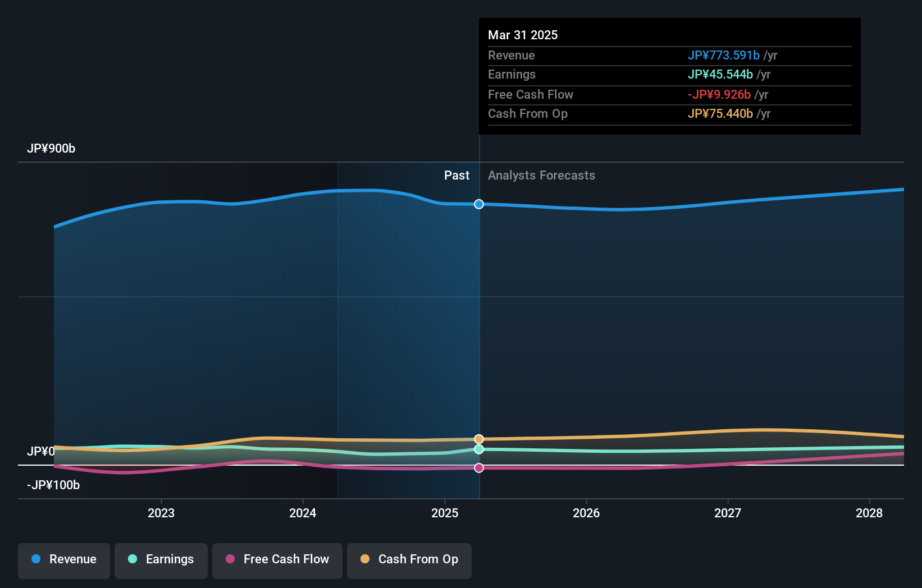
Task: Click the Free Cash Flow label in tooltip
Action: pyautogui.click(x=531, y=94)
